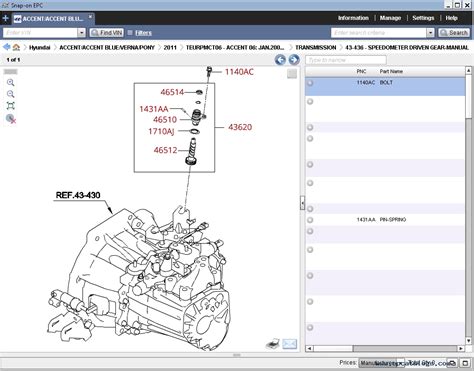
Task: Open the Information menu
Action: coord(353,18)
